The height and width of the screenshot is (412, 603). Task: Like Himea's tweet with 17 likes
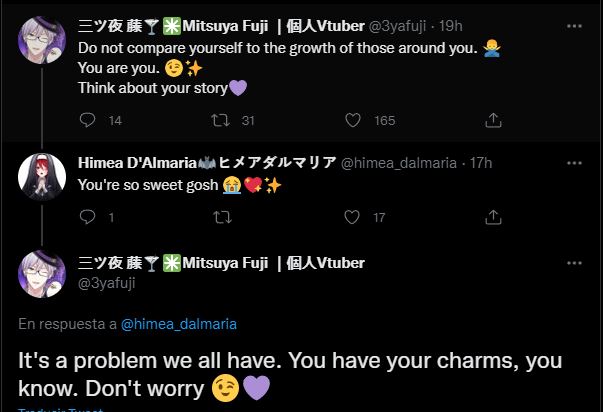click(352, 217)
